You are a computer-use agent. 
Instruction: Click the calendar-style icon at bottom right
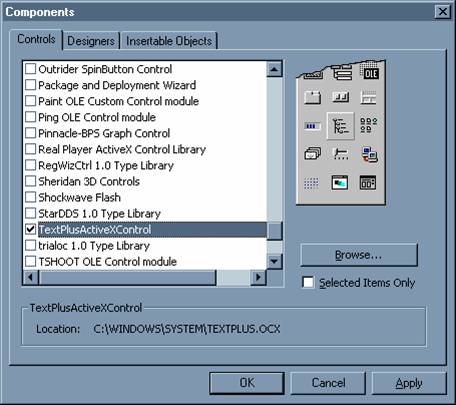tap(368, 183)
